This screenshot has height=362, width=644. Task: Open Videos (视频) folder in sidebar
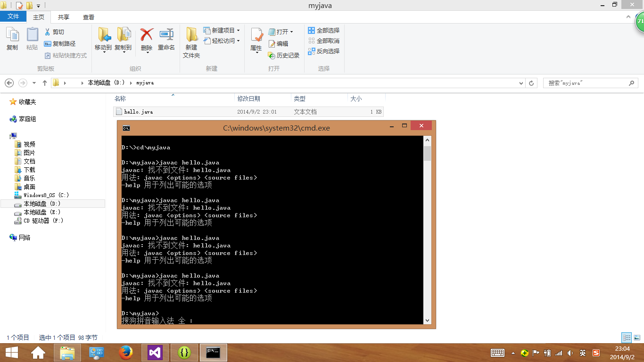(29, 144)
